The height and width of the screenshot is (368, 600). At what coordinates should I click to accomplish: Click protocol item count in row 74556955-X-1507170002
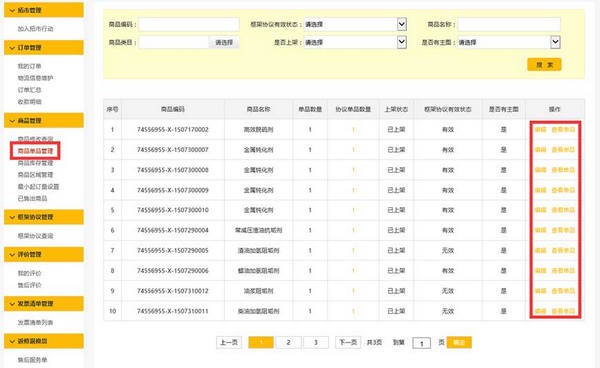tap(353, 130)
